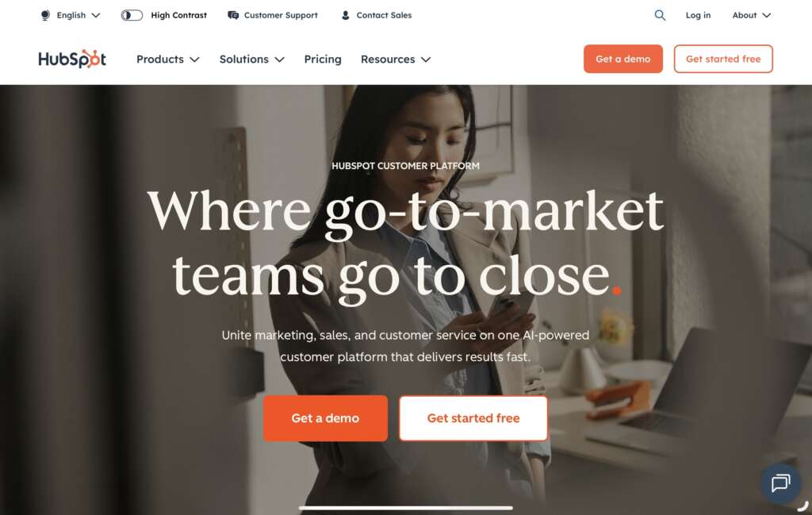Click the hero Get a demo button
This screenshot has height=515, width=812.
(x=325, y=418)
